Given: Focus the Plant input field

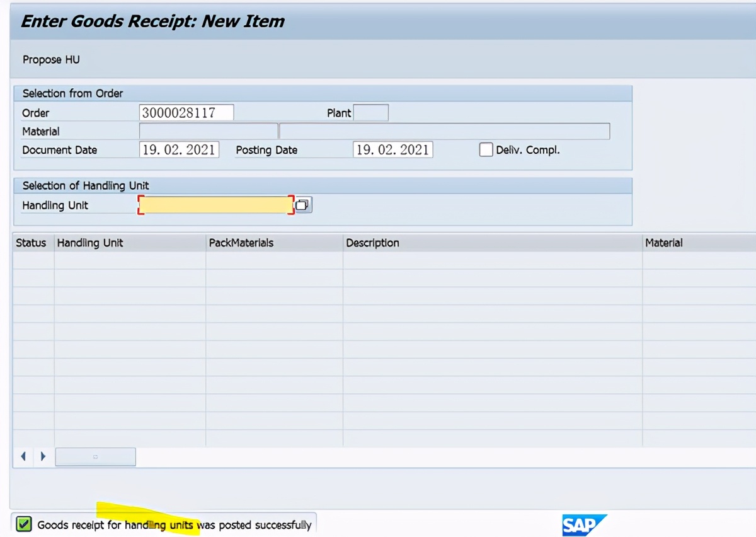Looking at the screenshot, I should point(371,113).
